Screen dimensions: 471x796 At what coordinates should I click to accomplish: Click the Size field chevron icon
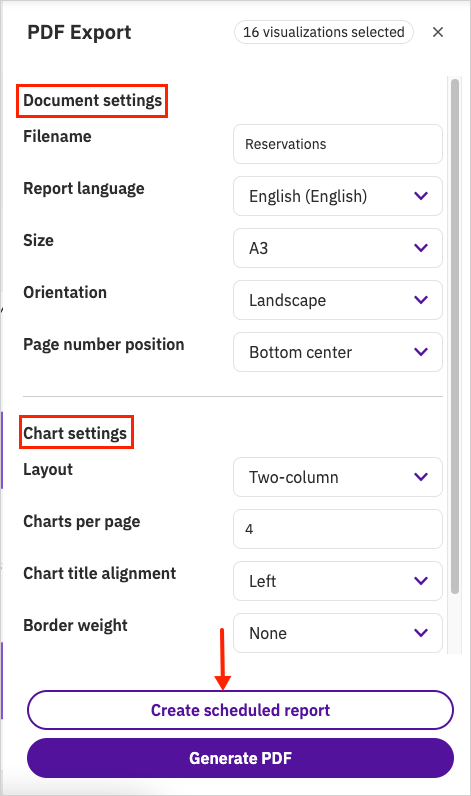point(421,248)
